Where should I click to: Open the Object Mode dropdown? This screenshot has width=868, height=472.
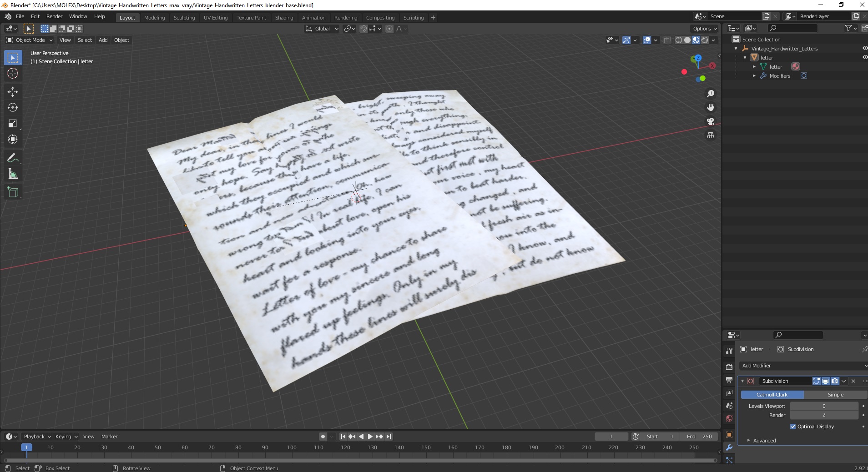30,40
